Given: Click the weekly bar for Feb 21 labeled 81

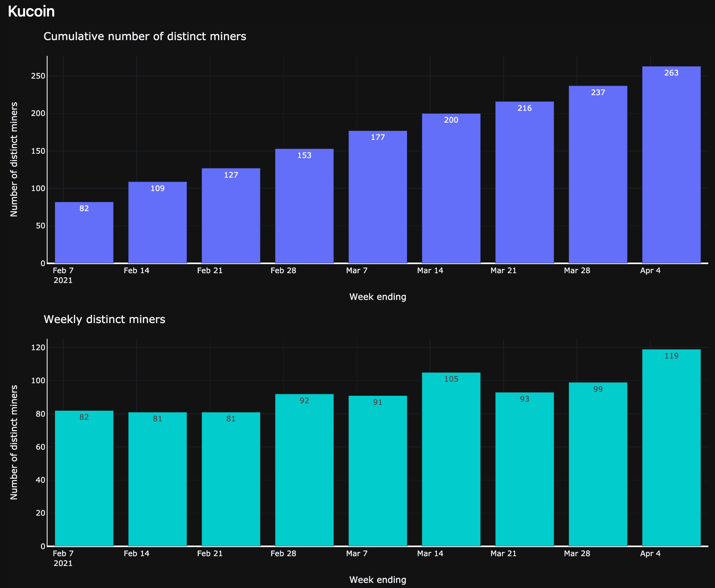Looking at the screenshot, I should 231,479.
